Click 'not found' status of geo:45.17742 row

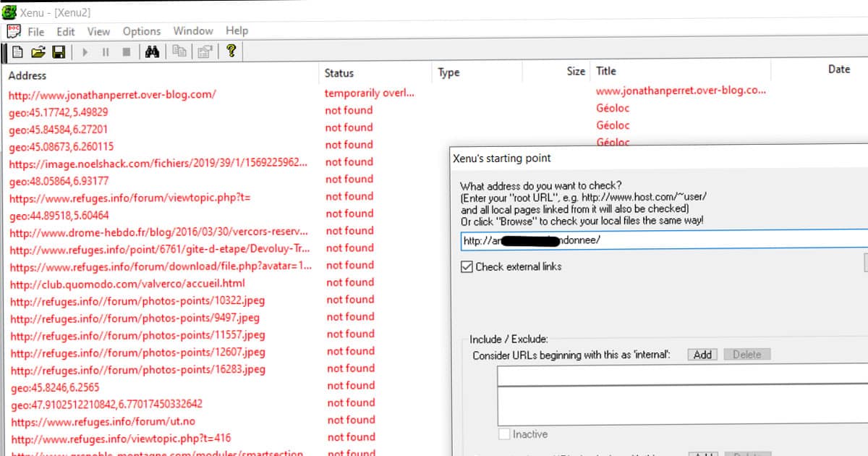[349, 110]
